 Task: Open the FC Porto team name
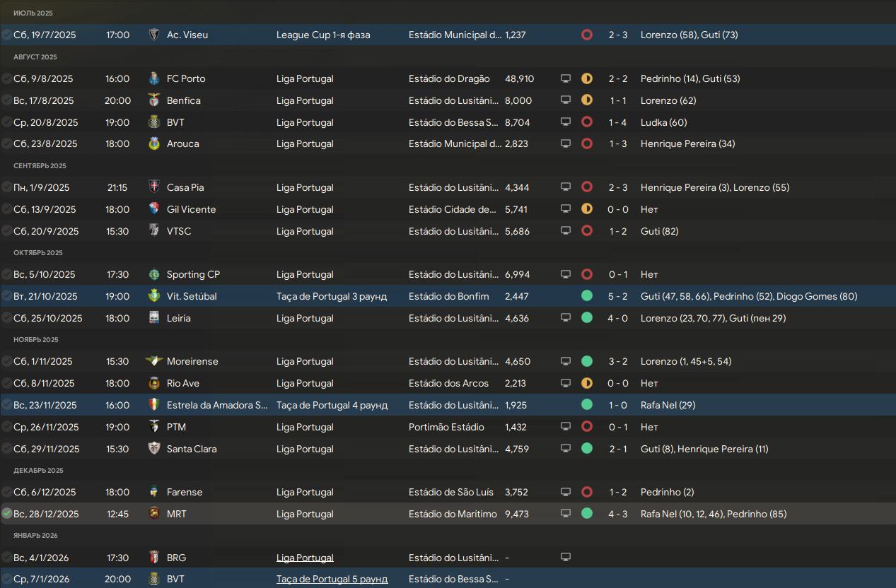(186, 78)
